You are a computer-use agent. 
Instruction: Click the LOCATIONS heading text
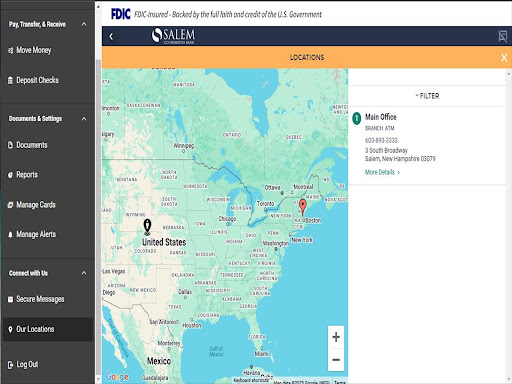307,57
